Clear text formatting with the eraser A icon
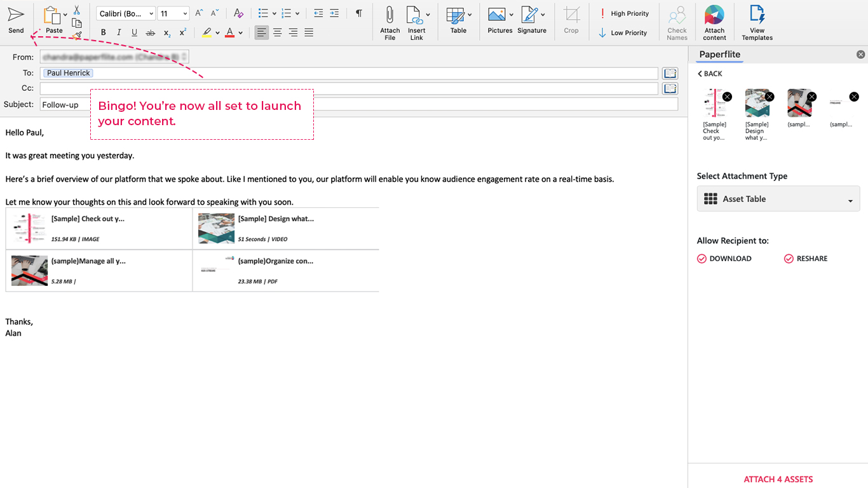 click(238, 13)
